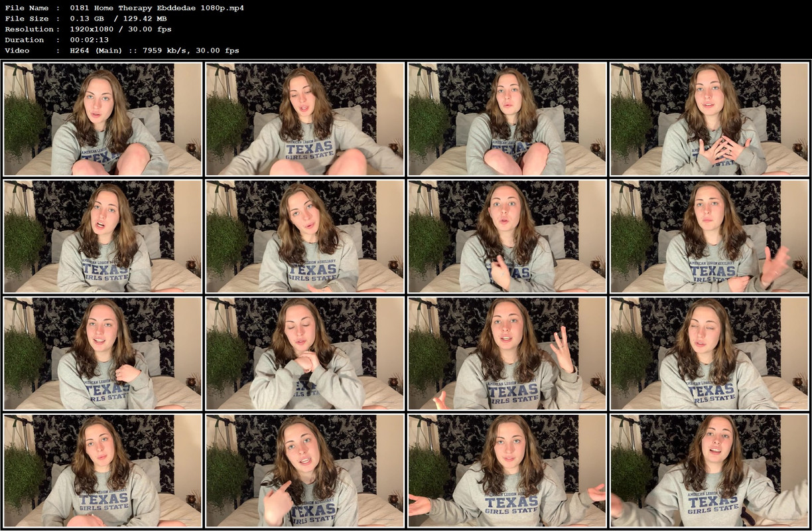Select the thumbnail with both hands on chest
This screenshot has width=812, height=531.
[x=710, y=119]
